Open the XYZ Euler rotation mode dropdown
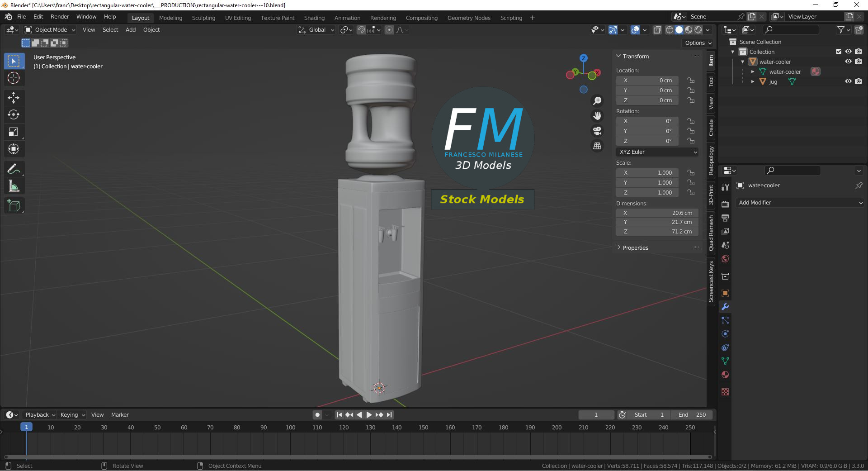The image size is (868, 471). [x=657, y=152]
